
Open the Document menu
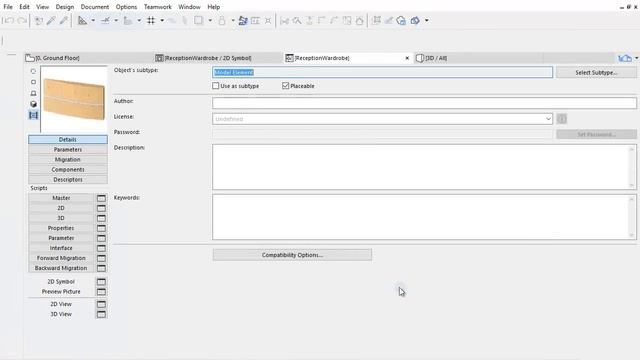pos(95,7)
